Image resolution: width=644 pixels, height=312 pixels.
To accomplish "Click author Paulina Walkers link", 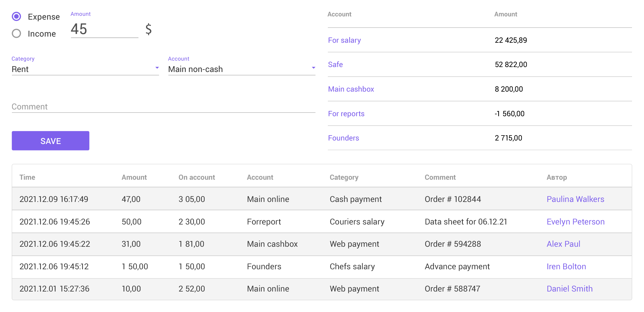I will [x=575, y=199].
